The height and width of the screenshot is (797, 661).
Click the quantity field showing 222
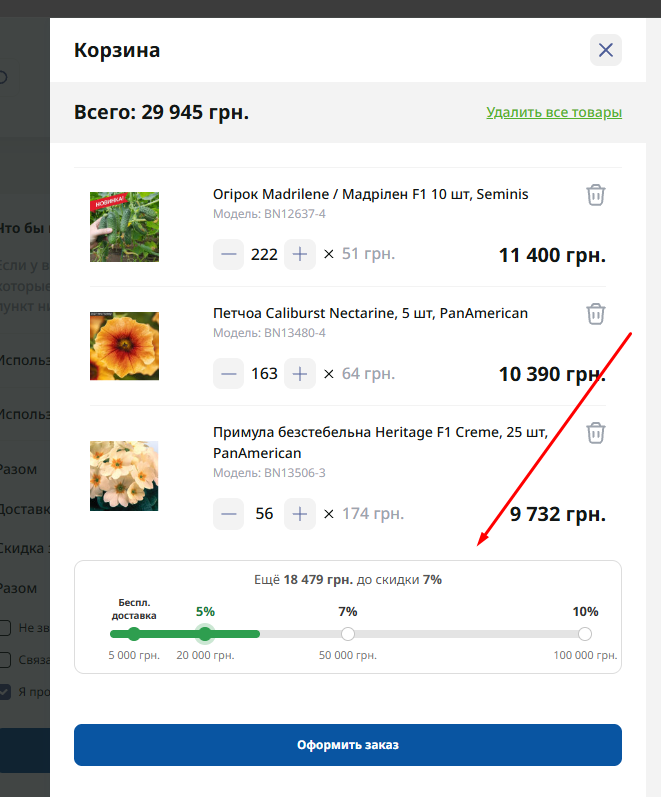(x=264, y=254)
